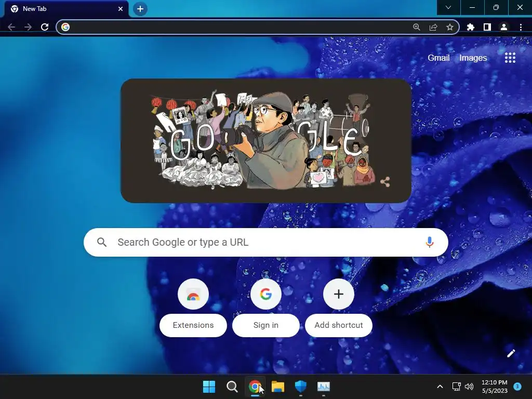Open the volume control in tray

(x=469, y=387)
